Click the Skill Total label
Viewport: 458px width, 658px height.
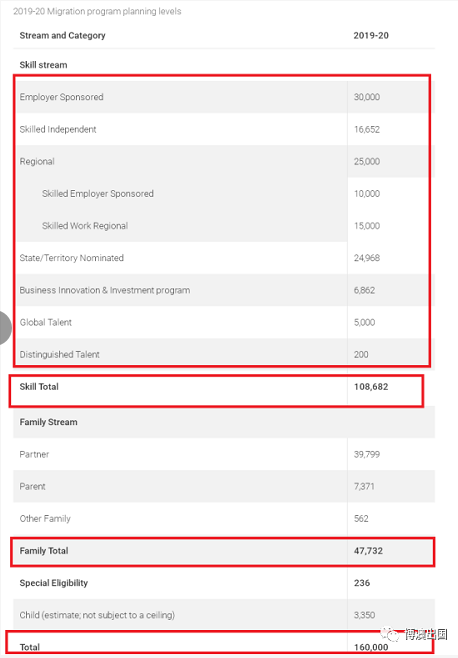pyautogui.click(x=39, y=386)
